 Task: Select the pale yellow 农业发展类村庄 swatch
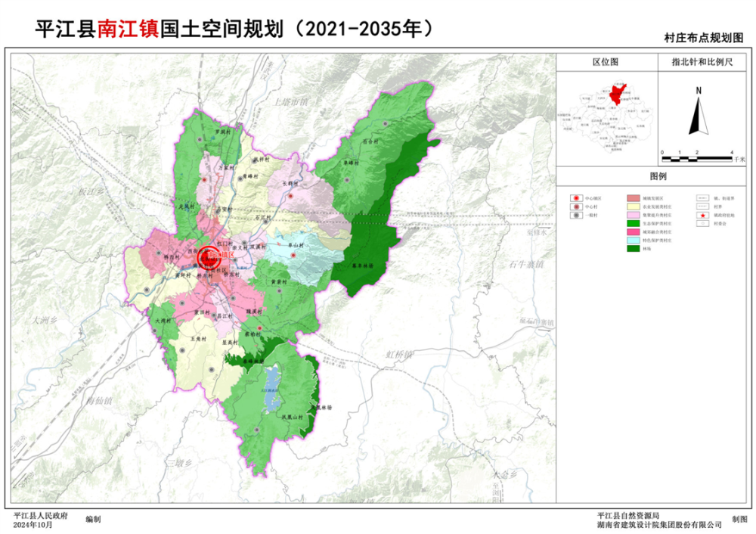point(634,206)
